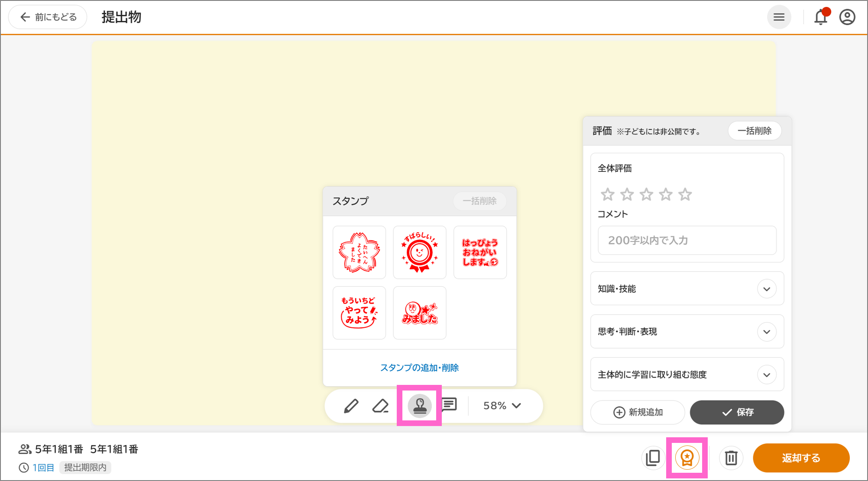
Task: Open the hamburger menu at top right
Action: tap(779, 16)
